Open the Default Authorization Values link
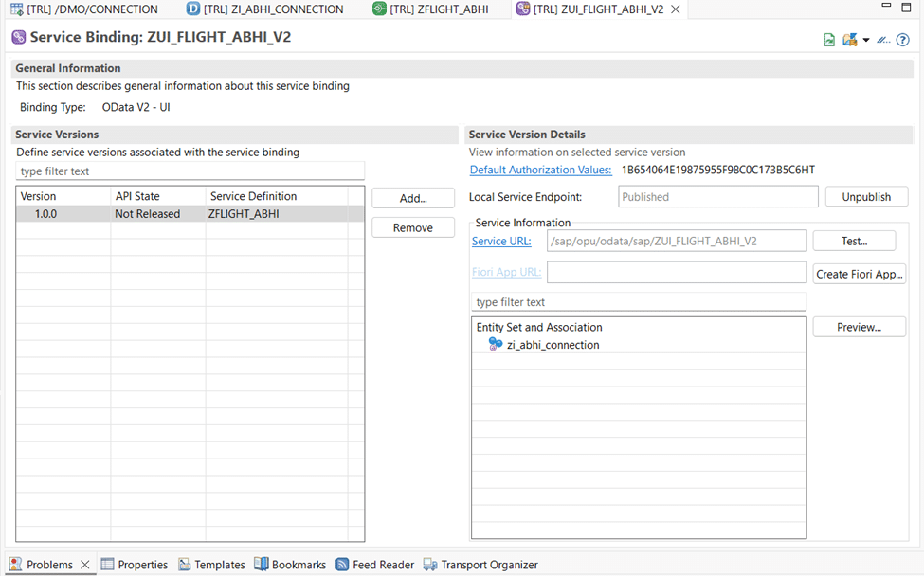 click(x=540, y=170)
